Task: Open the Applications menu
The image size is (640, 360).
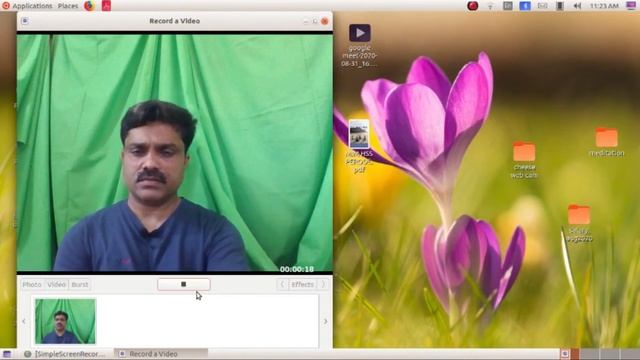Action: click(x=32, y=6)
